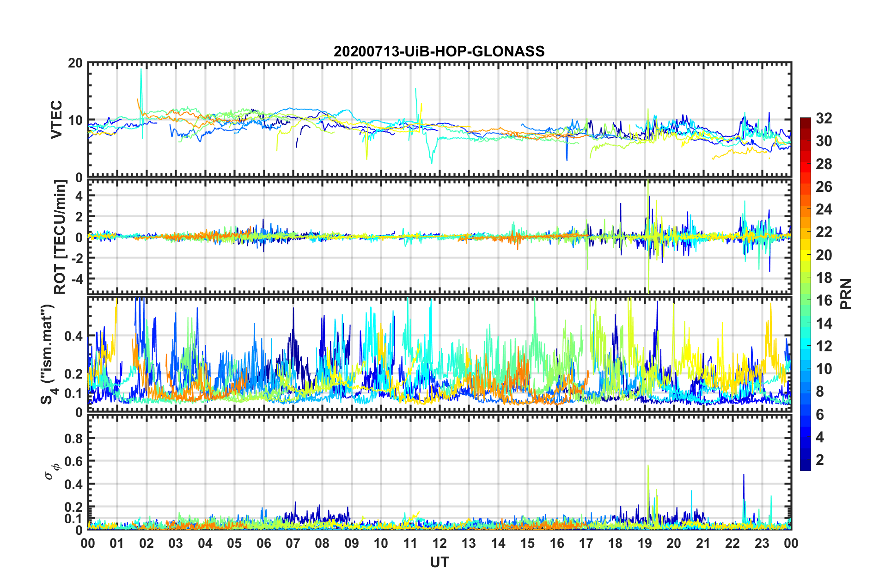Click colorbar tick label 24
This screenshot has width=879, height=588.
pos(824,209)
